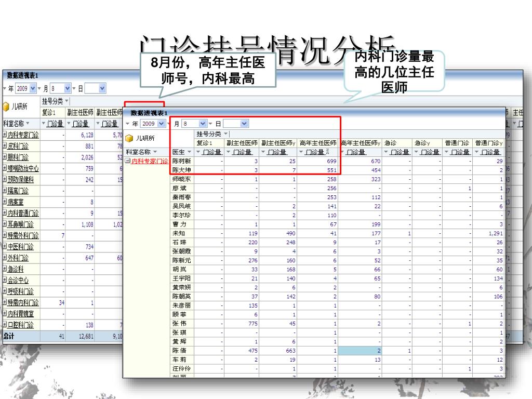Image resolution: width=532 pixels, height=399 pixels.
Task: Open the month 8 dropdown in front table
Action: point(203,124)
